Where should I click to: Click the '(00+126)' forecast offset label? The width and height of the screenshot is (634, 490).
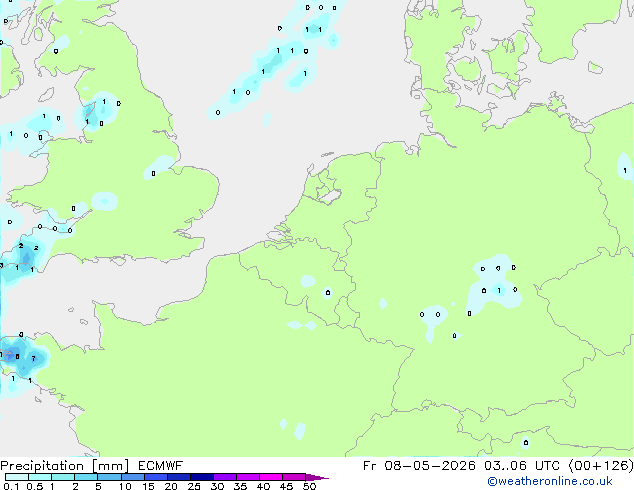[x=601, y=466]
